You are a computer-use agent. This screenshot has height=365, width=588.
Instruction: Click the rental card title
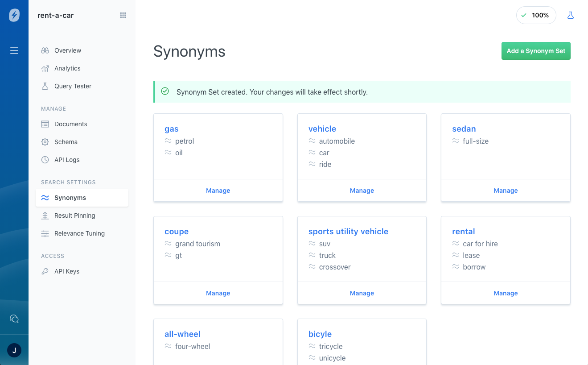(464, 232)
